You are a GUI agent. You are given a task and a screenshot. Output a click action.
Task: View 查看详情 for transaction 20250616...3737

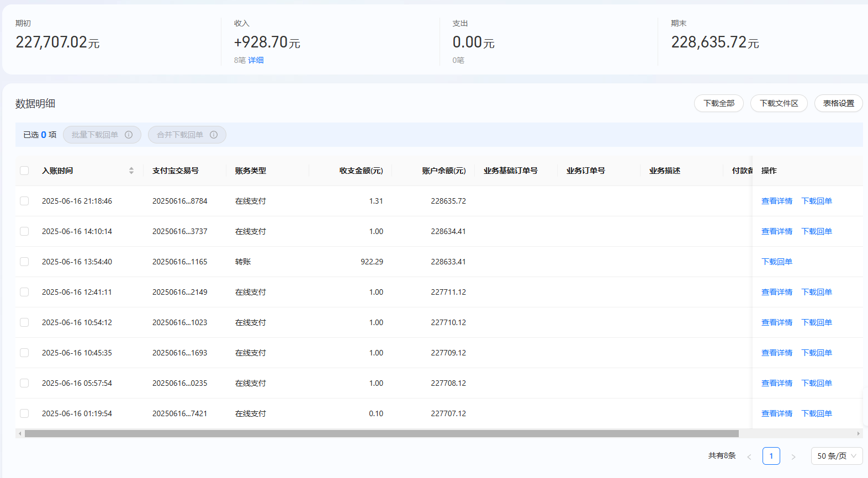777,231
